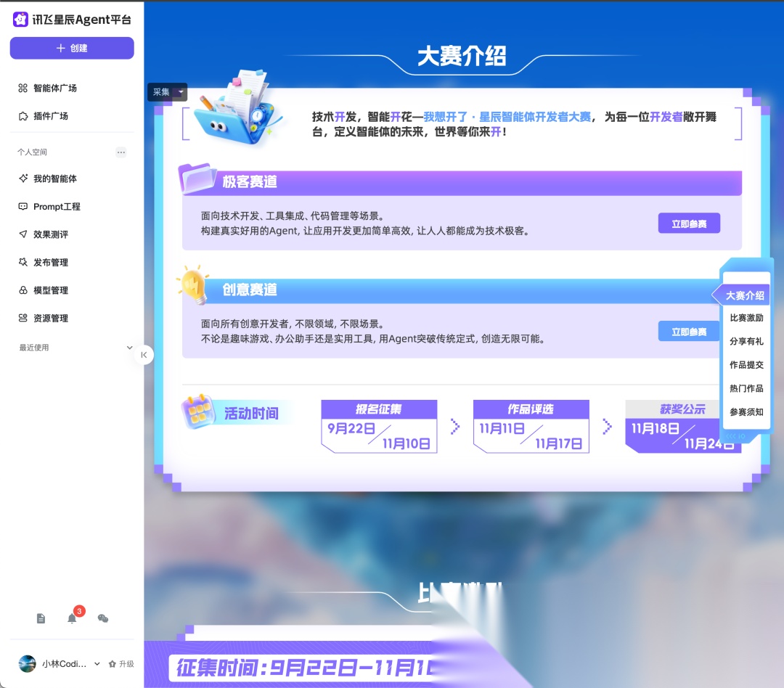Click 立即参赛 for 创意赛道
Viewport: 784px width, 688px height.
(x=688, y=332)
